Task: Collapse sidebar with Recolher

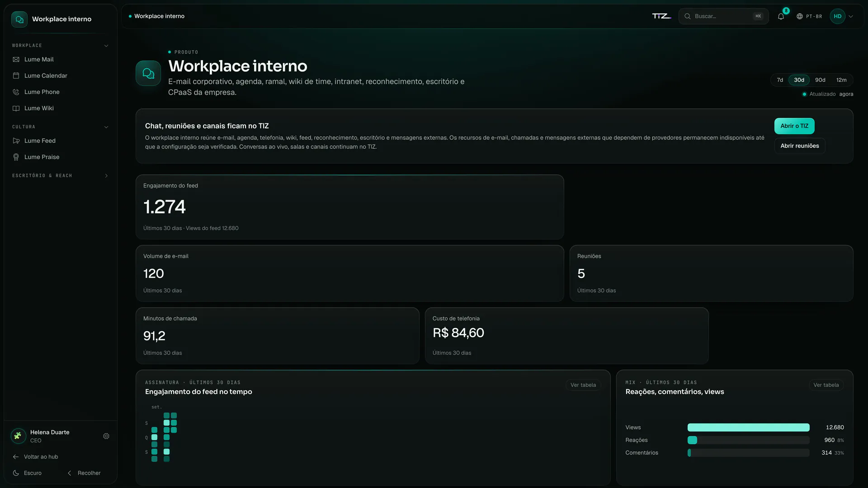Action: pyautogui.click(x=84, y=473)
